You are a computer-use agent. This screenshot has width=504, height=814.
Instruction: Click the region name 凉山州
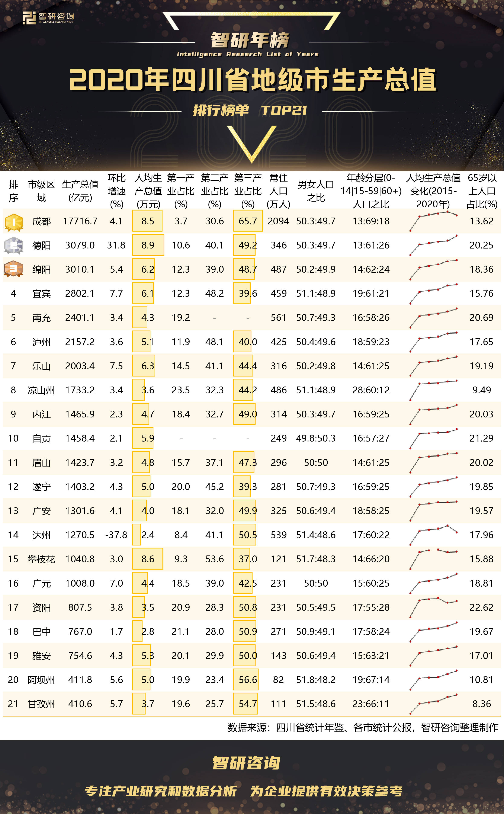41,390
